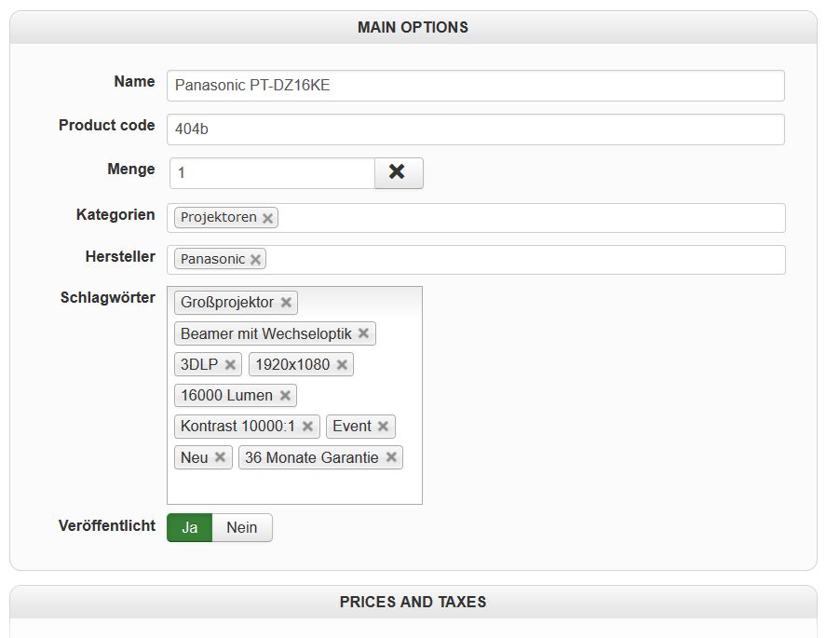Screen dimensions: 840x638
Task: Delete the Großprojektor keyword tag
Action: [286, 303]
